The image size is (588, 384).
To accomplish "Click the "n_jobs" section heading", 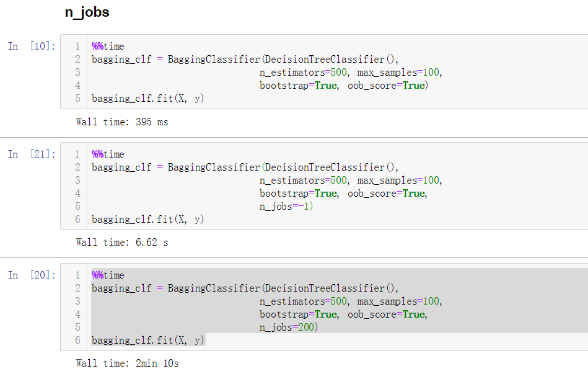I will (87, 12).
